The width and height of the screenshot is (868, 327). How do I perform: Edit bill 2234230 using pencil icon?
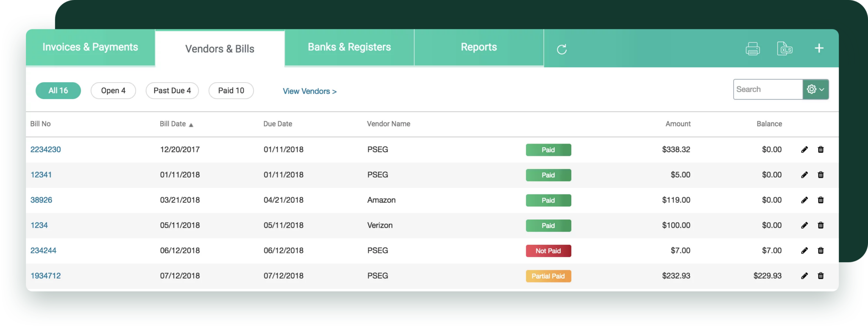[804, 150]
